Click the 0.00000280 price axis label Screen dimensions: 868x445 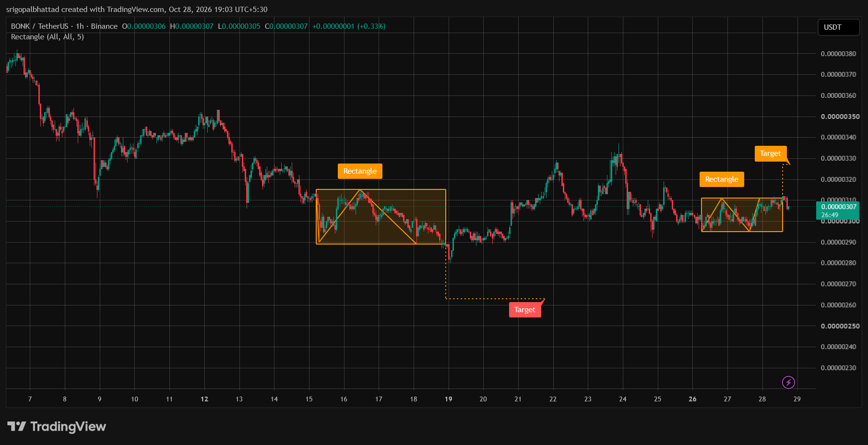pos(838,263)
